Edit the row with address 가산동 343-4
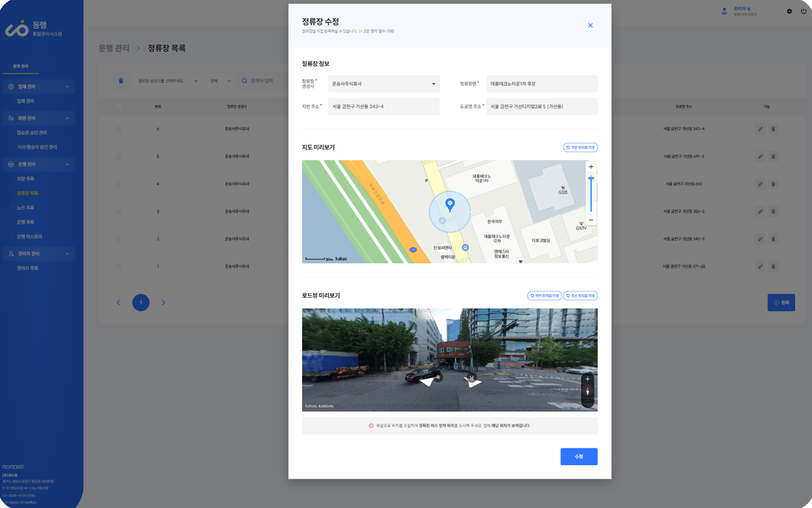812x508 pixels. coord(760,129)
